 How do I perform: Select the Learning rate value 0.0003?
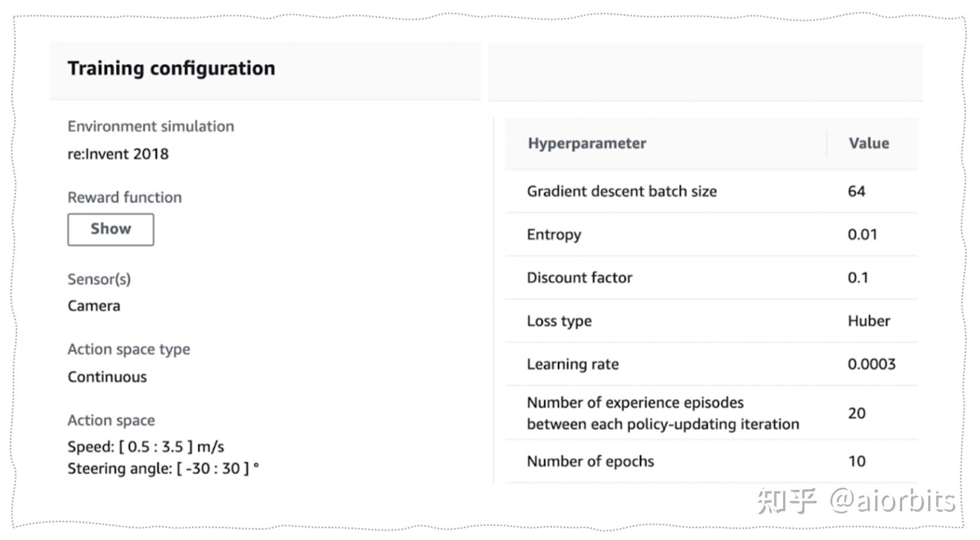872,364
